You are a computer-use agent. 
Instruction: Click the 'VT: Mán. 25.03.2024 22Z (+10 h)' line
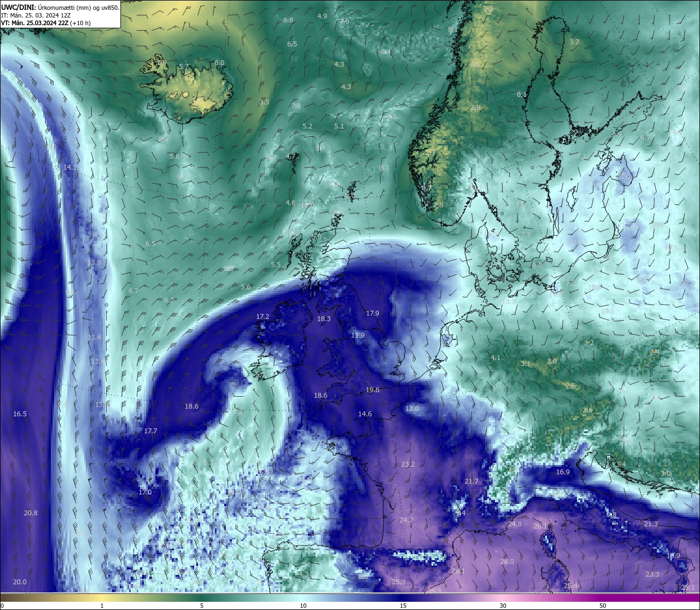click(46, 23)
